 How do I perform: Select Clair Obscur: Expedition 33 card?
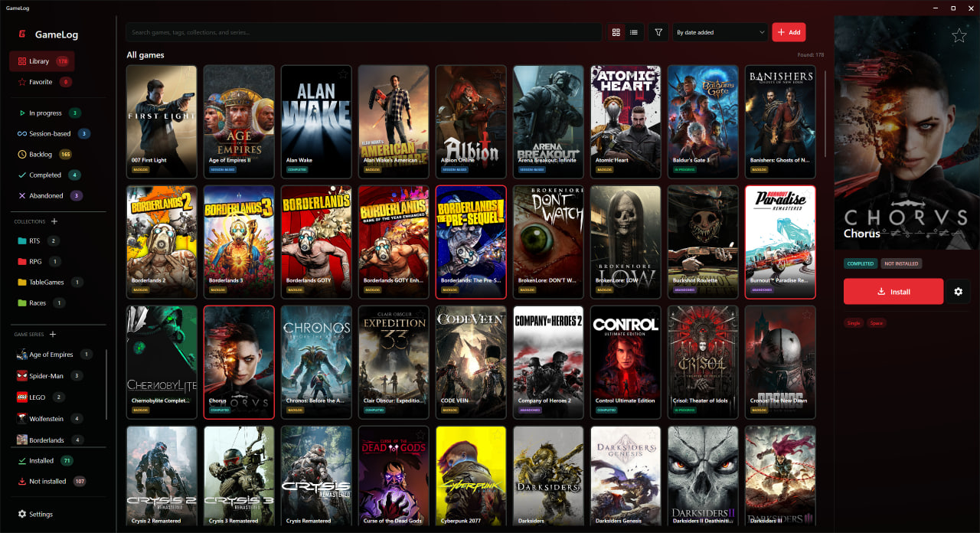point(394,362)
